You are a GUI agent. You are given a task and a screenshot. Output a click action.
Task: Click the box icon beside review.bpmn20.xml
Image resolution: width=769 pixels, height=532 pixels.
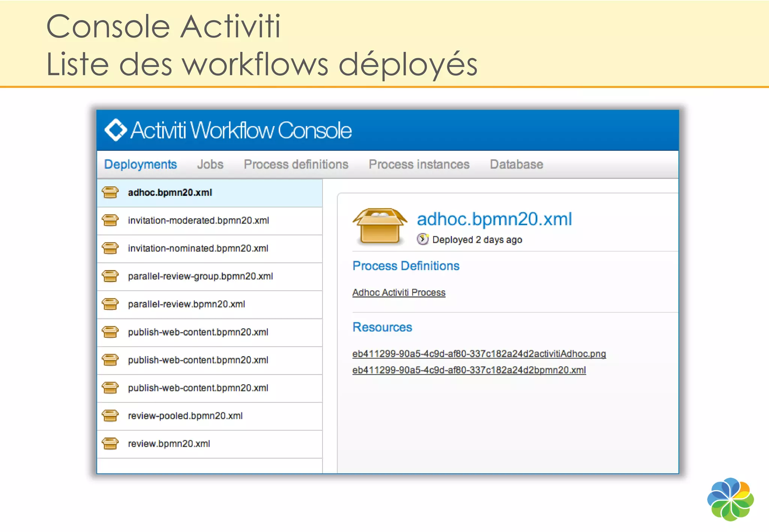pos(110,443)
